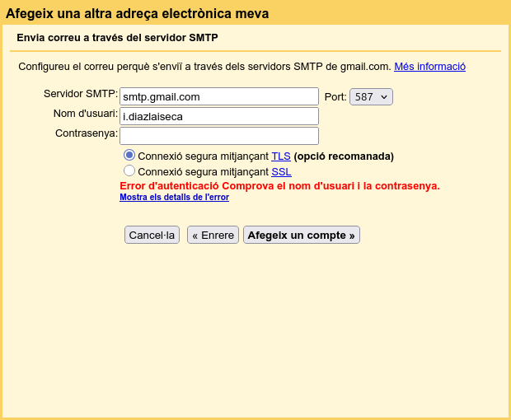The image size is (511, 420).
Task: Click the Afegeix un compte » button
Action: (x=301, y=235)
